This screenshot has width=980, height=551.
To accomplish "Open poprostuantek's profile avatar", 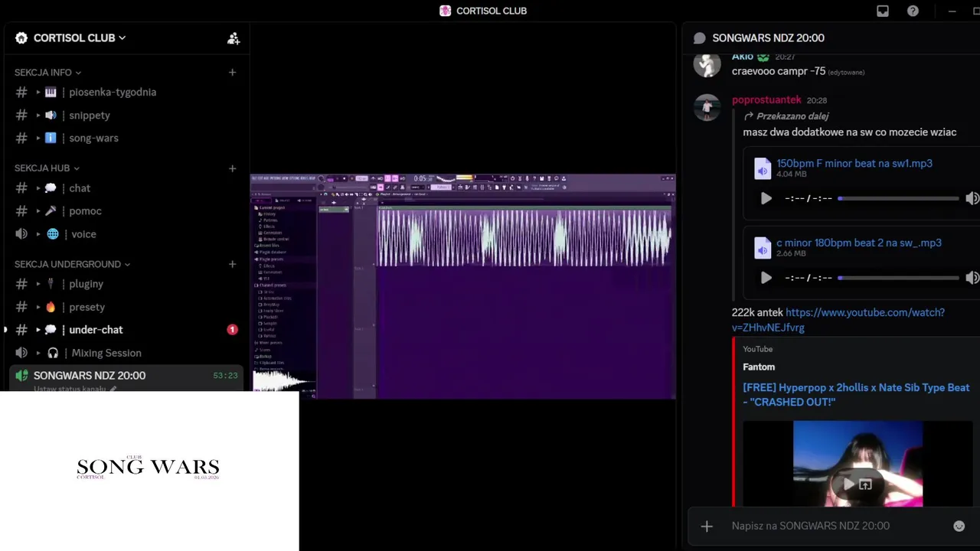I will point(707,107).
